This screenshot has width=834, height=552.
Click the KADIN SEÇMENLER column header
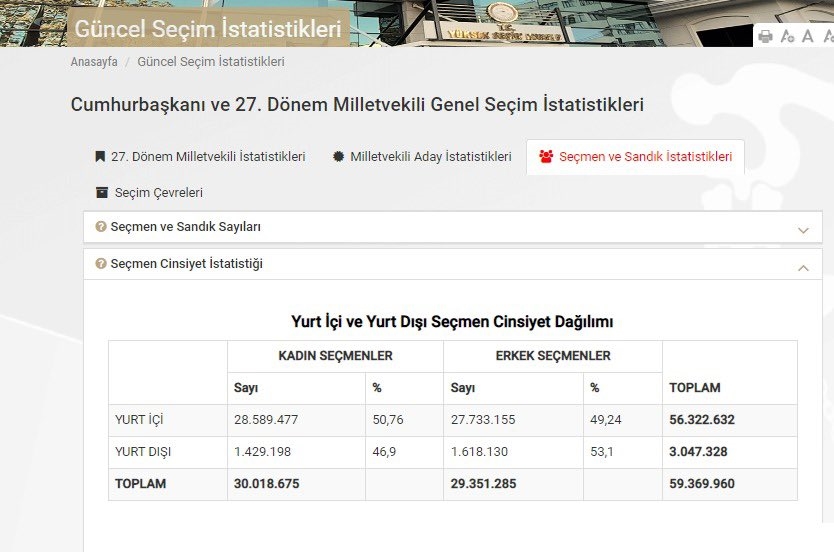pyautogui.click(x=336, y=356)
